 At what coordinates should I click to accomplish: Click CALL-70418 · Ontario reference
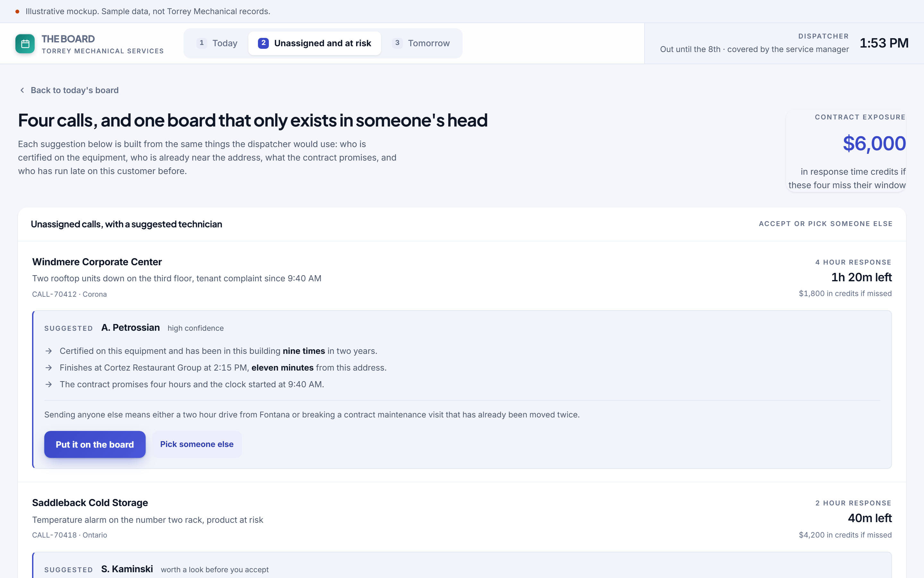tap(70, 535)
